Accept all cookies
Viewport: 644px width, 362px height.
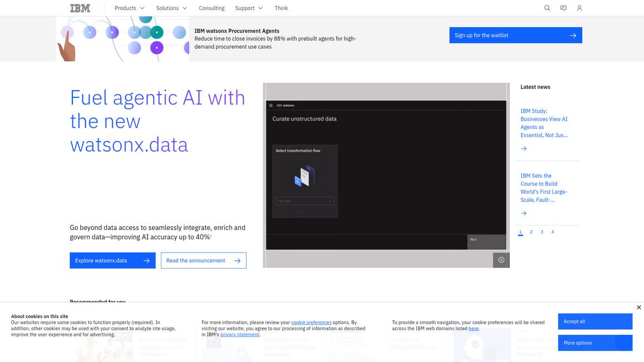(x=595, y=321)
